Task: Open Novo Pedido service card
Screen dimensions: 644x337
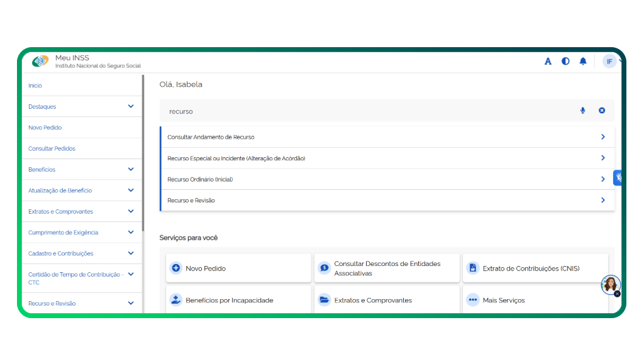Action: tap(238, 268)
